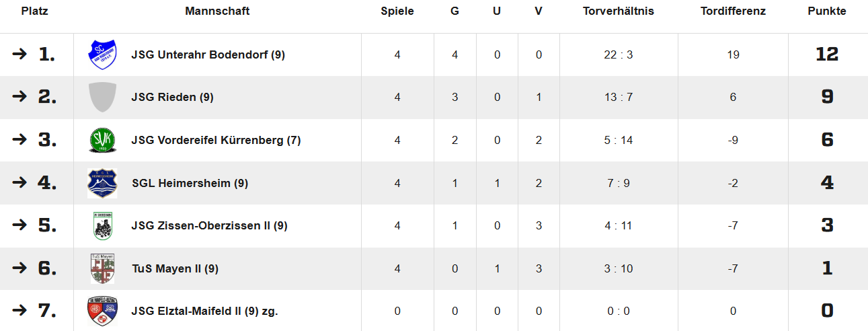The width and height of the screenshot is (868, 331).
Task: Click the JSG Unterahr Bodendorf club crest
Action: tap(103, 54)
